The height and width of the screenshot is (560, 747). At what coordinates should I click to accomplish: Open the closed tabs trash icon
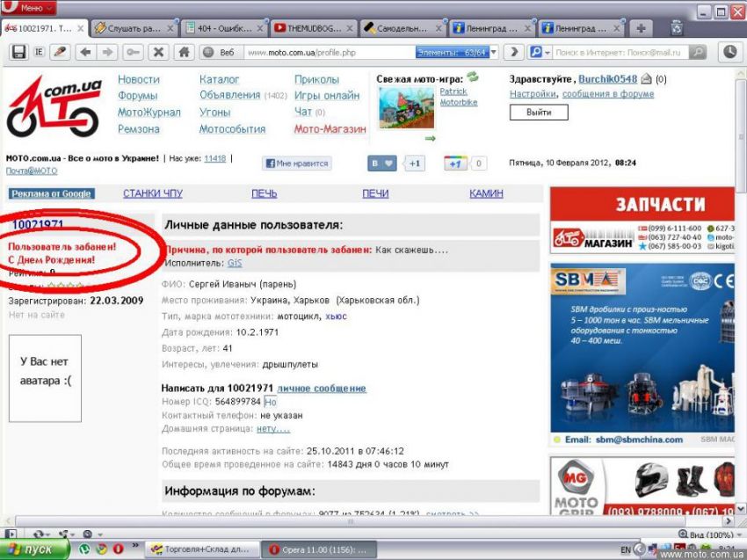click(x=677, y=28)
